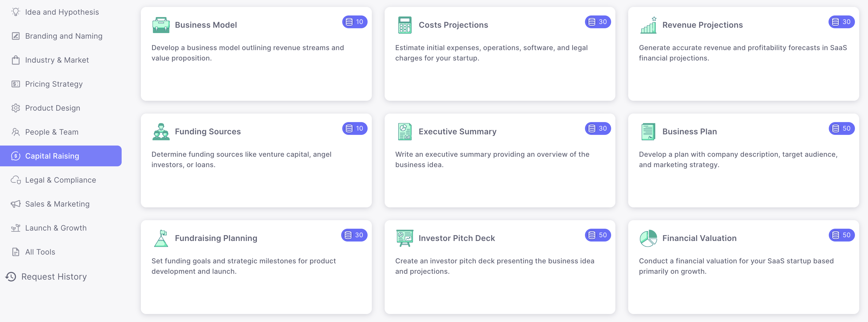868x322 pixels.
Task: Select Pricing Strategy in the sidebar
Action: tap(54, 84)
